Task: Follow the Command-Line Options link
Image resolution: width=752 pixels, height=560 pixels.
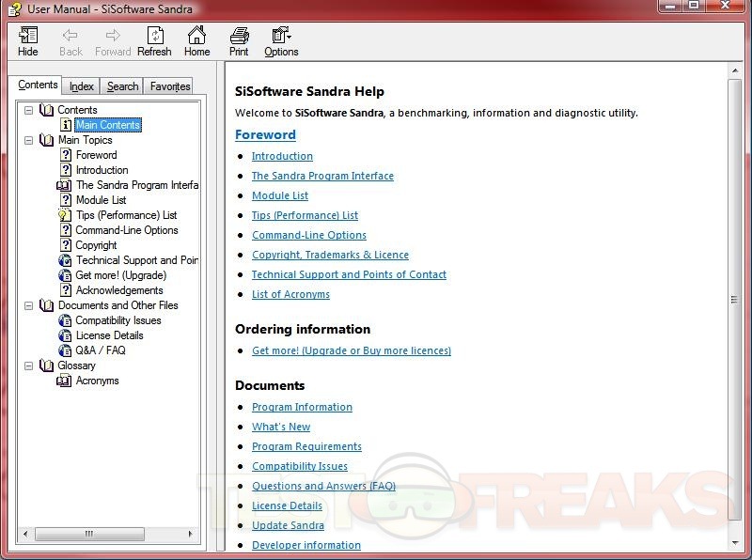Action: pyautogui.click(x=308, y=235)
